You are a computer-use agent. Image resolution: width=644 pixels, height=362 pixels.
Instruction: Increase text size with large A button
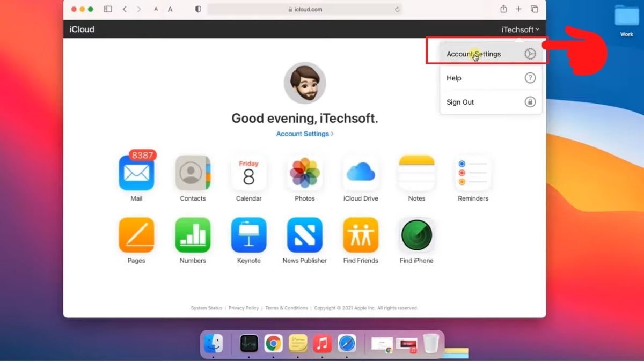point(170,9)
